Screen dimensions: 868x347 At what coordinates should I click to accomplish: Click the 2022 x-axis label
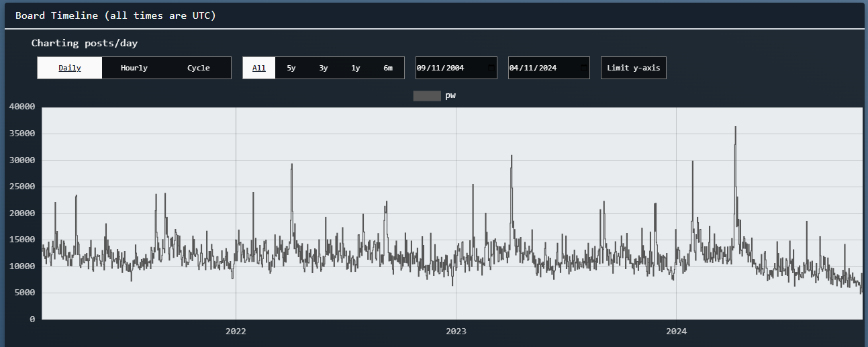click(236, 331)
